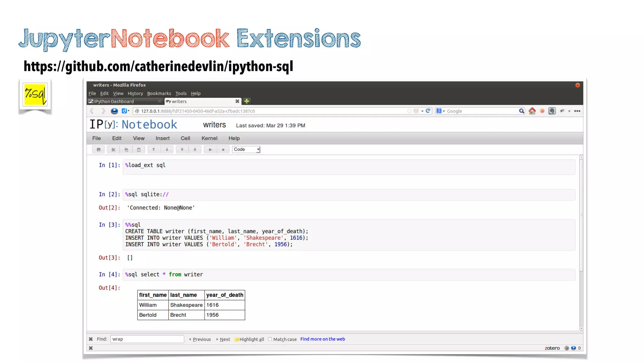Switch to the IPython Dashboard tab
Image resolution: width=644 pixels, height=362 pixels.
(x=125, y=101)
